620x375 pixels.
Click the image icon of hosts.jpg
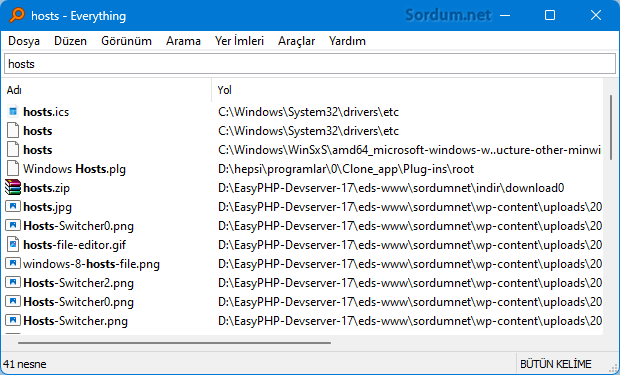[x=13, y=206]
